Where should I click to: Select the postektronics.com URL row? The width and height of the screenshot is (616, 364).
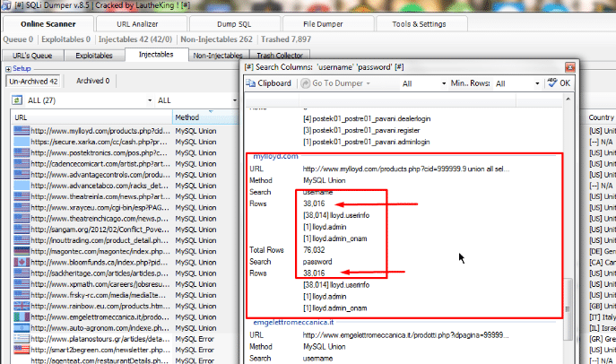(99, 152)
